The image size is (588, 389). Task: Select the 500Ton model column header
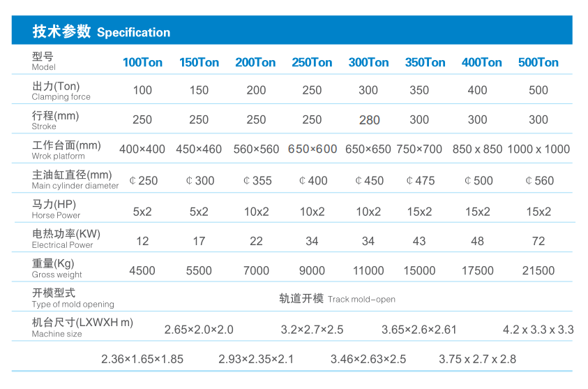coord(538,62)
